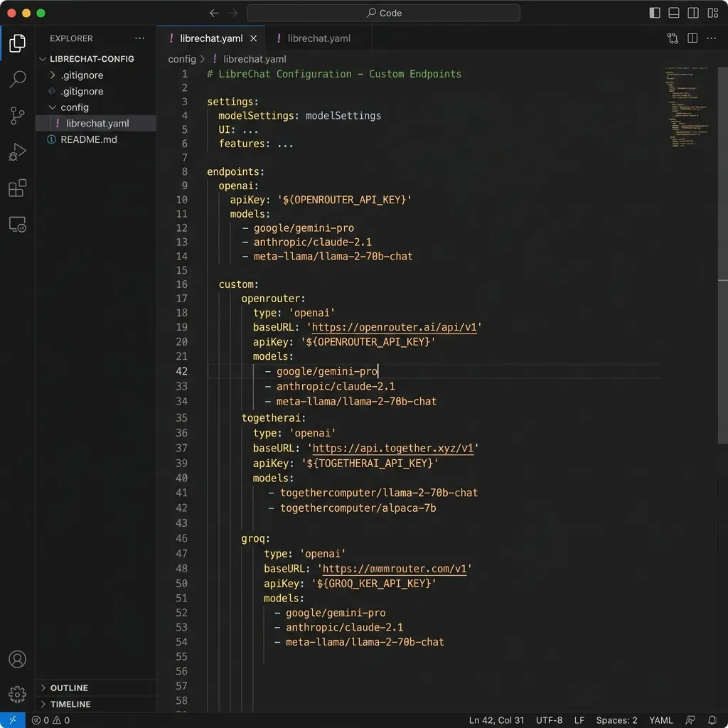Change UTF-8 encoding in status bar

click(549, 720)
